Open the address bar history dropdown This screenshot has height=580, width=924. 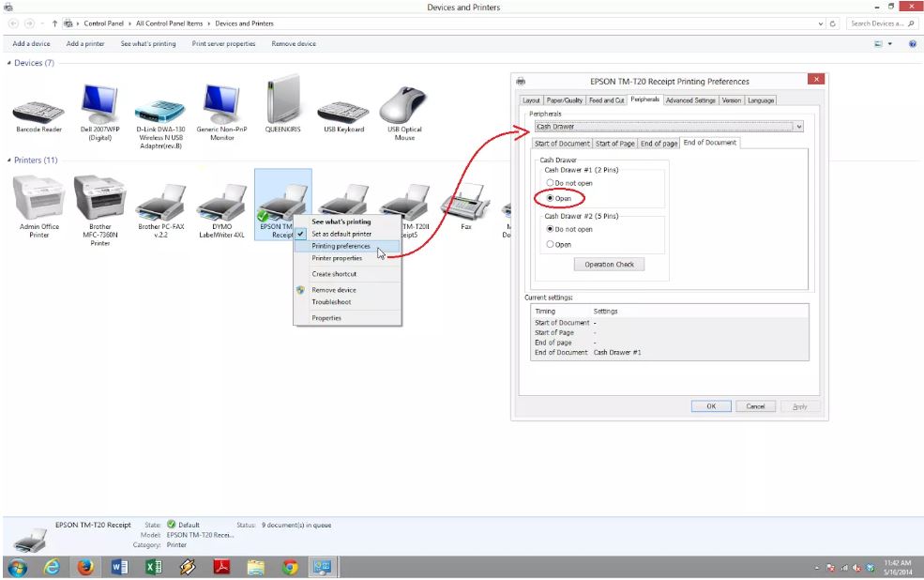click(820, 23)
